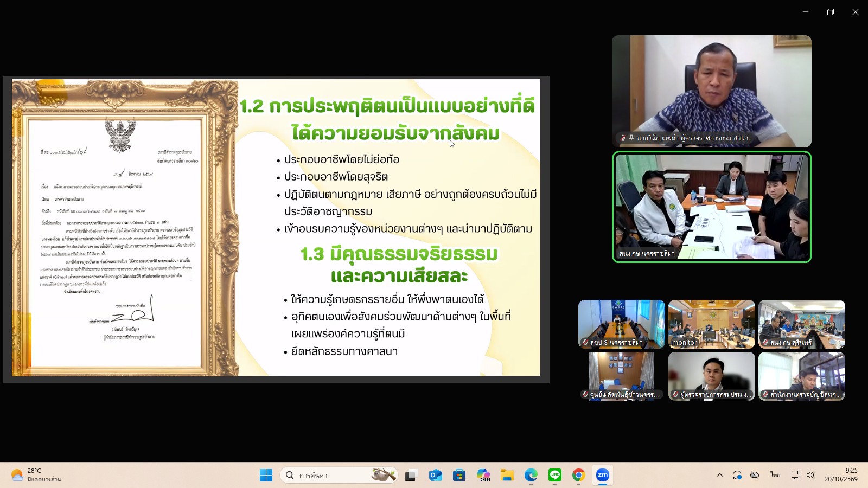868x488 pixels.
Task: Select the active speaker tile สนง.กษ.นครราชสีมา
Action: click(712, 207)
